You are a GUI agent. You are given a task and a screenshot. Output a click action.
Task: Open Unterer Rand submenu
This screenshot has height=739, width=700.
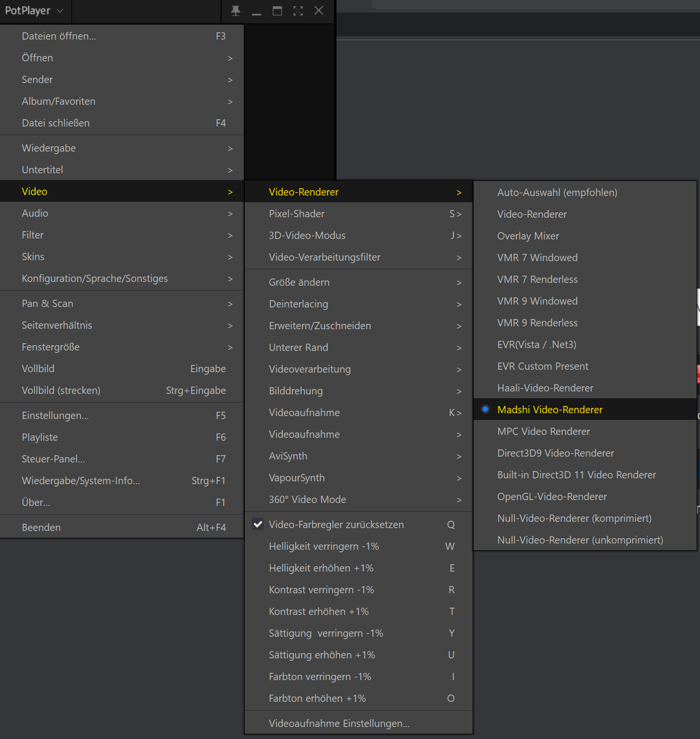point(359,347)
